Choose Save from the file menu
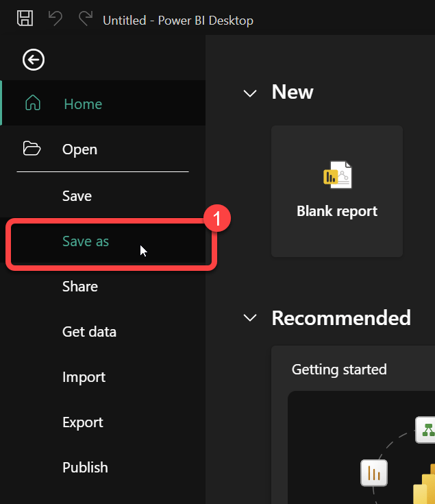Image resolution: width=435 pixels, height=504 pixels. [x=103, y=195]
